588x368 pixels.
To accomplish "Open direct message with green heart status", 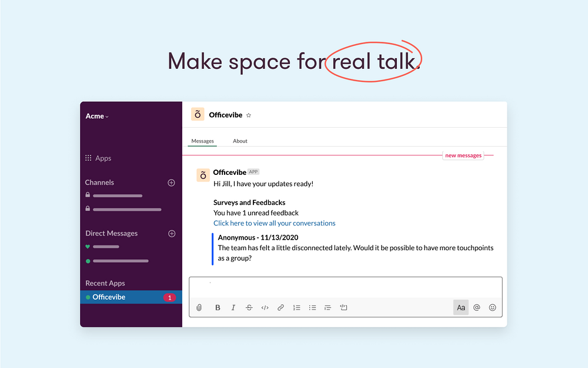I will click(102, 247).
